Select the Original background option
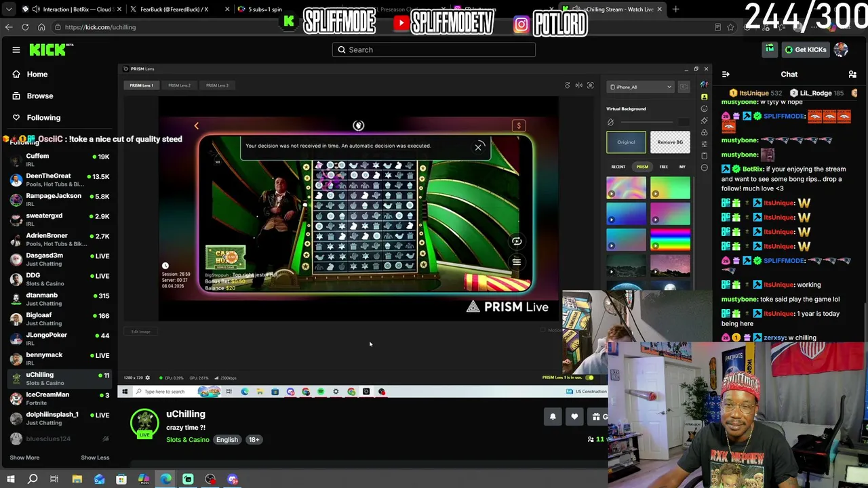 click(626, 142)
